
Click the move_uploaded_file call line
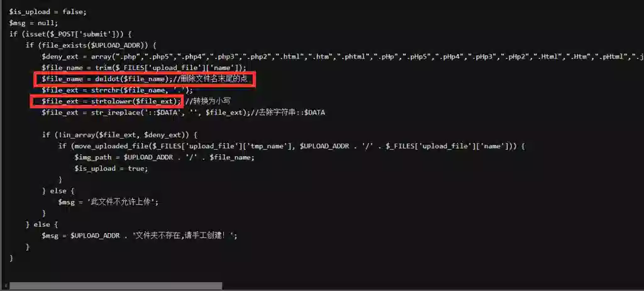[x=292, y=146]
